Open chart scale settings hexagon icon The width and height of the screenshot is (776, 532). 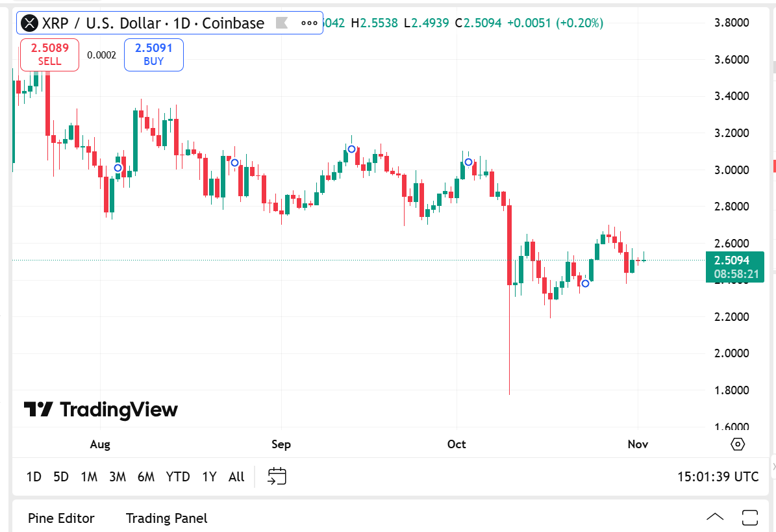click(738, 444)
